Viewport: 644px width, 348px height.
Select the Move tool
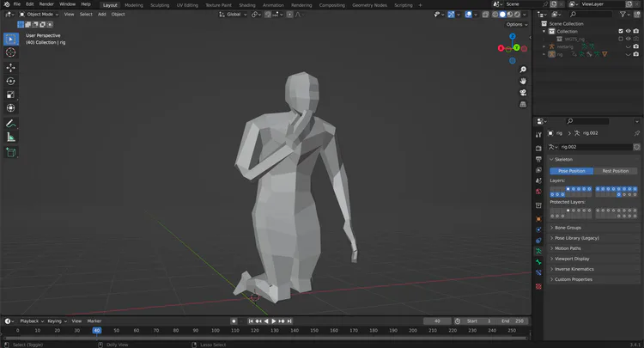11,68
